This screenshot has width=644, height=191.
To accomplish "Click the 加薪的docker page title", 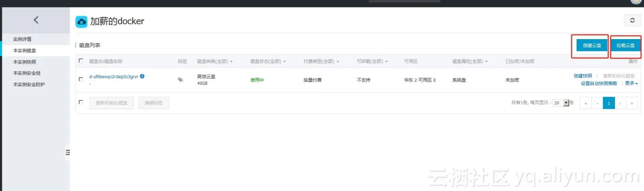I will (117, 21).
